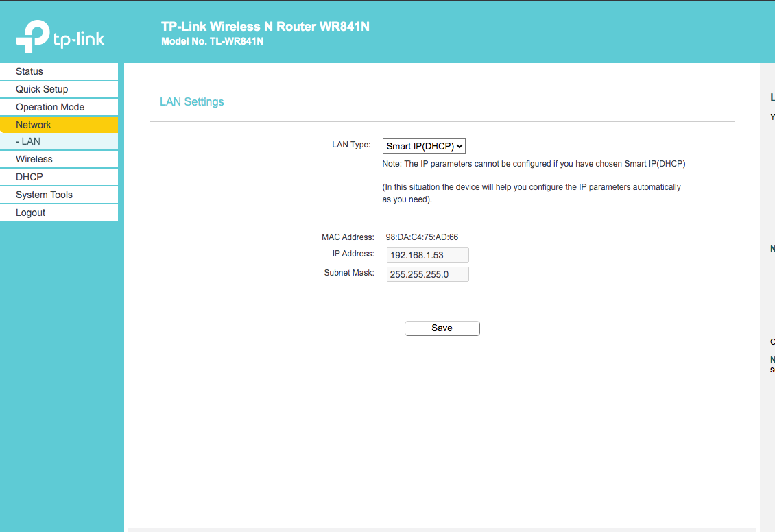Screen dimensions: 775x532
Task: Open the DHCP menu item
Action: [x=59, y=177]
